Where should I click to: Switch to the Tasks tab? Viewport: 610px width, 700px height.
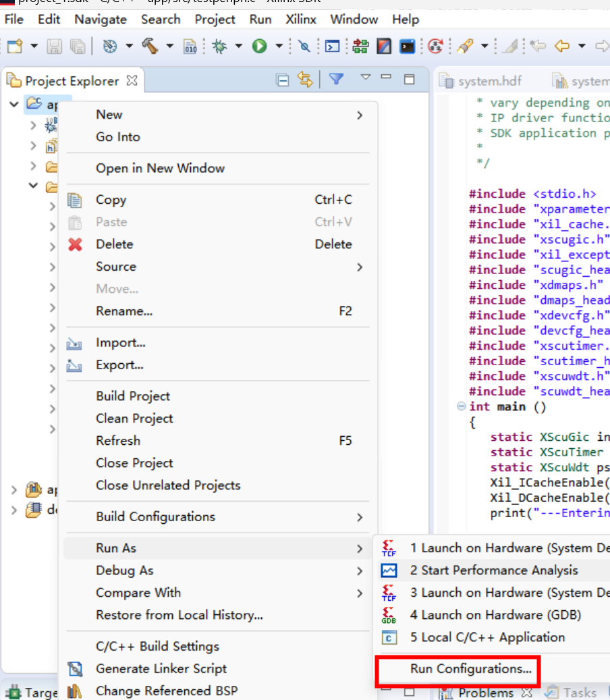572,693
